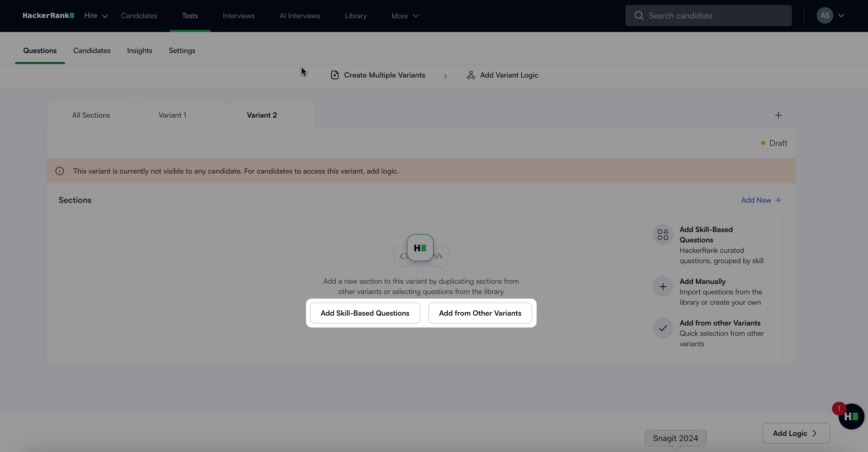868x452 pixels.
Task: Expand the account menu chevron
Action: (x=841, y=16)
